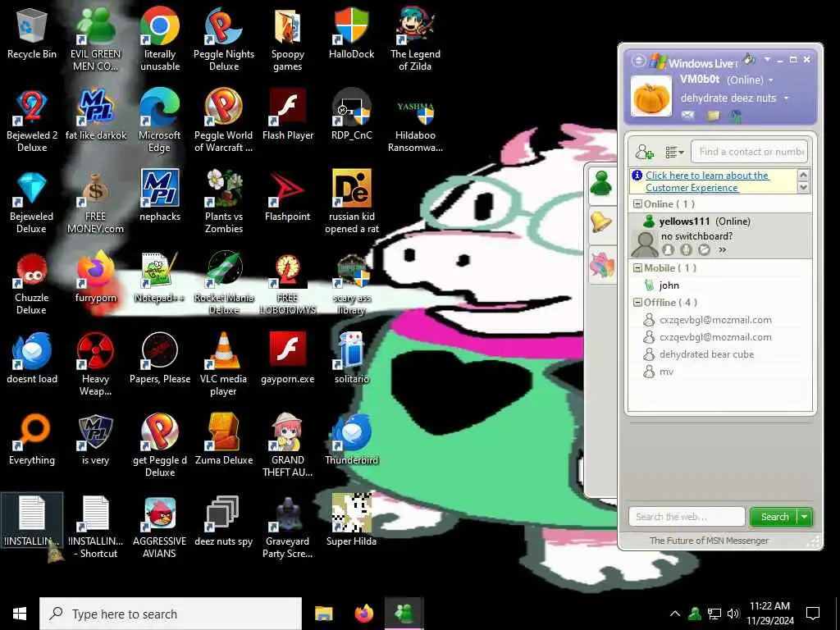Select the solitario desktop icon
Screen dimensions: 840x630
click(x=351, y=359)
